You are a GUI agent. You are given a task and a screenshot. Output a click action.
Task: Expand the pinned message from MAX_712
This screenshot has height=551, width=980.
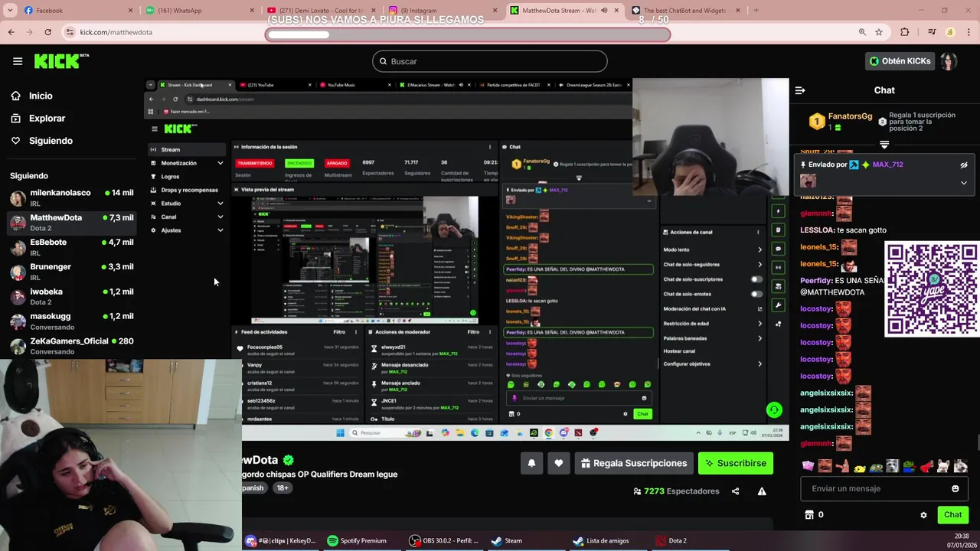pyautogui.click(x=964, y=182)
